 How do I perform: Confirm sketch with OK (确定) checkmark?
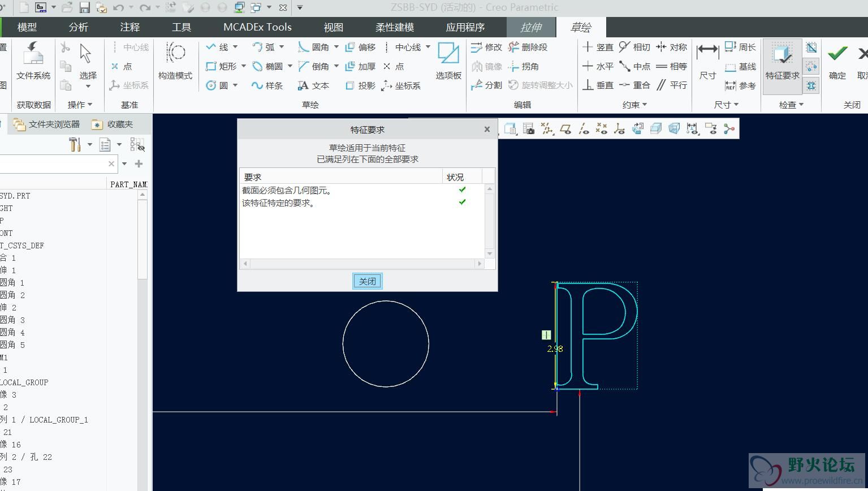[x=837, y=61]
